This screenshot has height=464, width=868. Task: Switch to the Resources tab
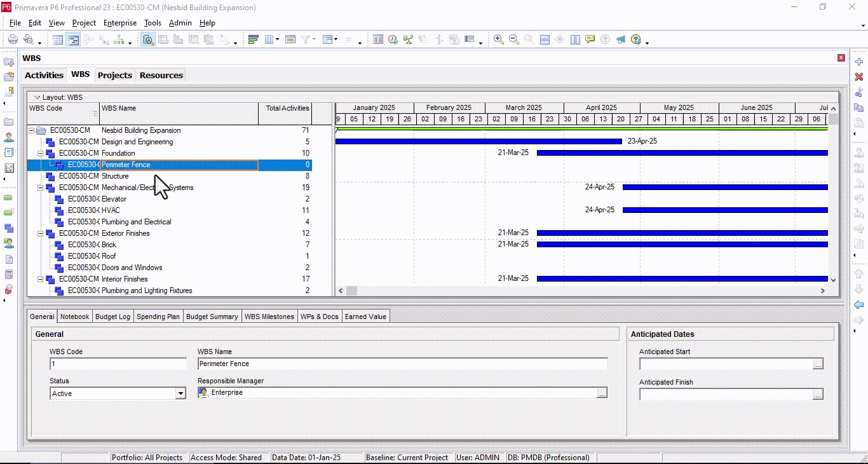[x=161, y=75]
